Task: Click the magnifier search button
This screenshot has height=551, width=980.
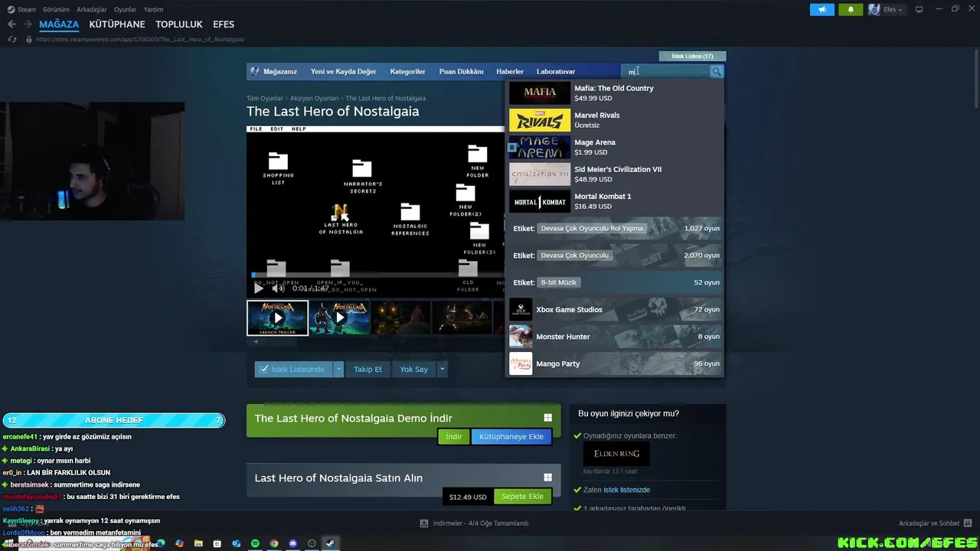Action: click(x=717, y=71)
